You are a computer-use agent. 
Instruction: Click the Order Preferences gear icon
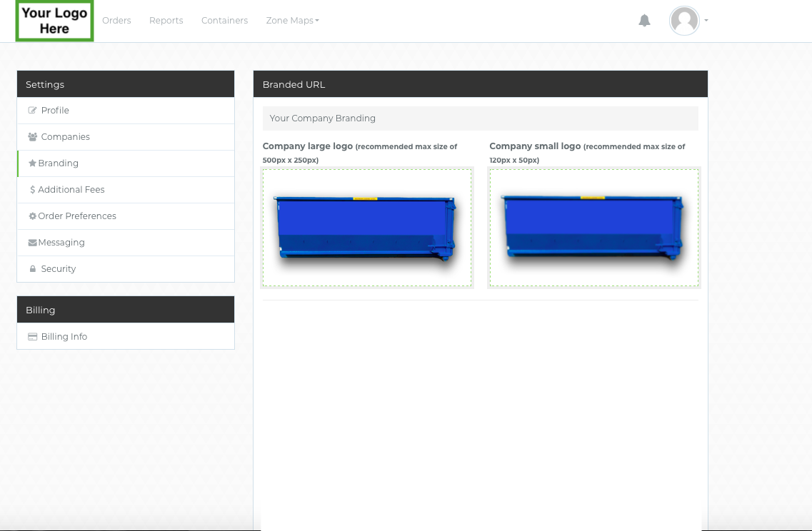(x=33, y=216)
